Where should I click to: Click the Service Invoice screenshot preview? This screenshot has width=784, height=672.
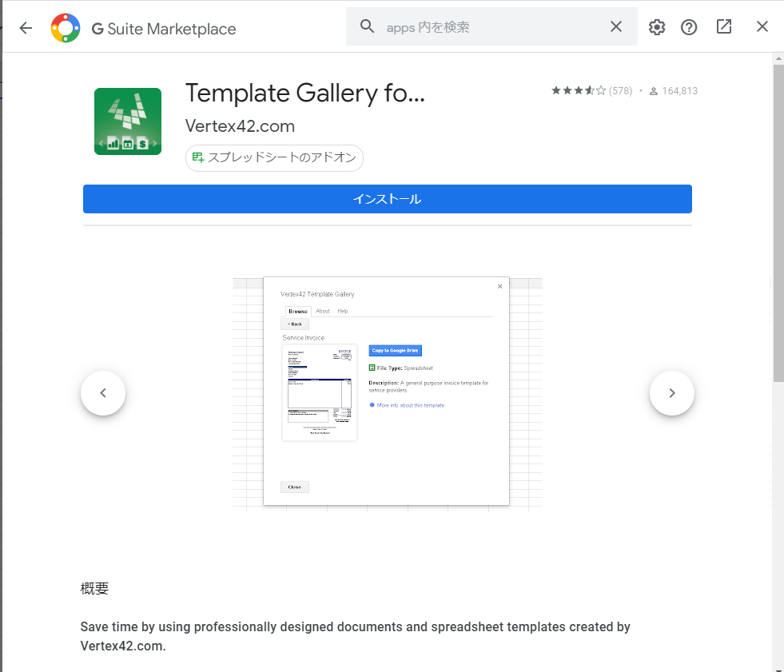387,392
